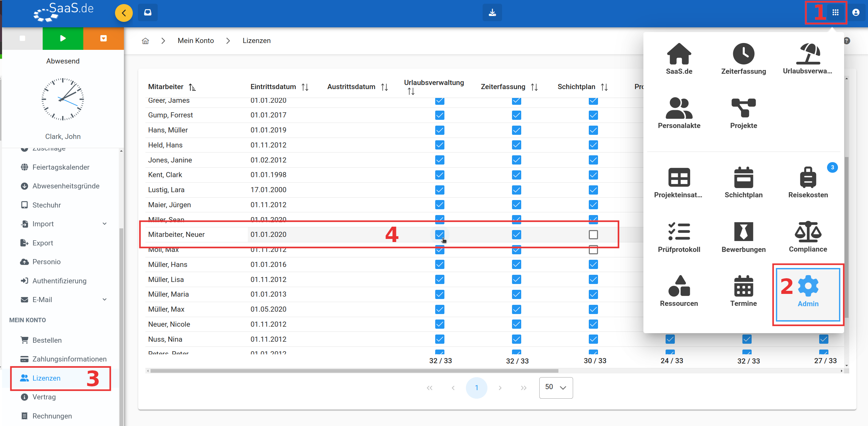This screenshot has width=868, height=426.
Task: Toggle Zeiterfassung for Kent, Clark
Action: click(516, 175)
